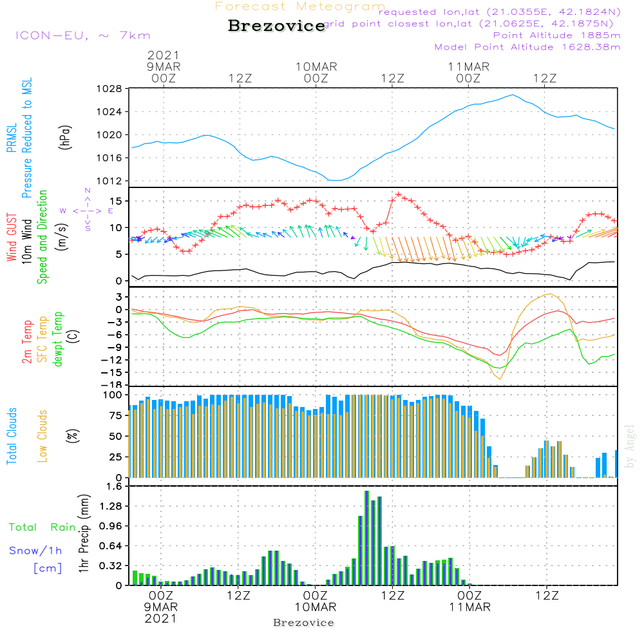Click the '5' wind speed tick
The image size is (644, 644).
click(x=119, y=254)
